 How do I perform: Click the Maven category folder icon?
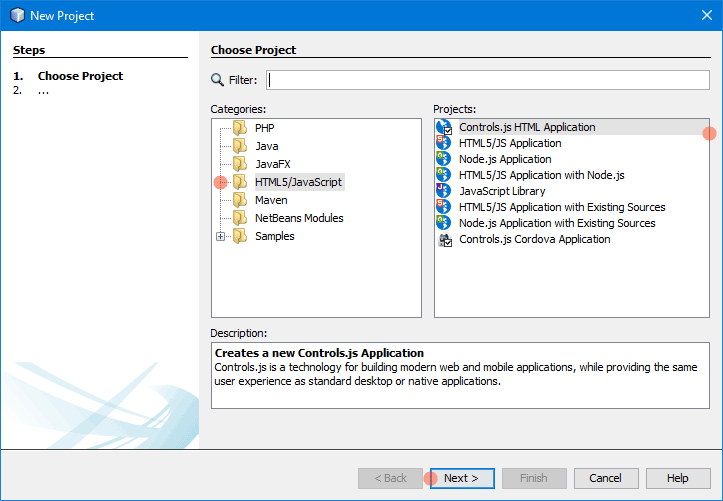click(x=240, y=200)
